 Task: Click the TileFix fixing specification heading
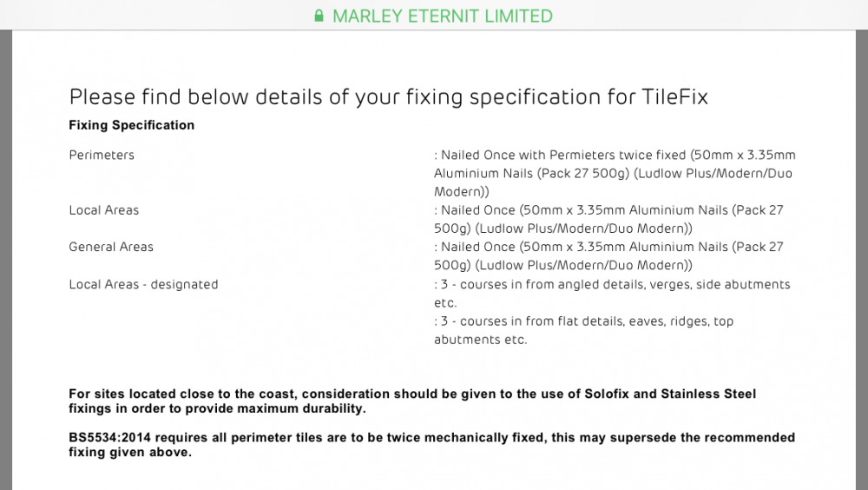point(389,97)
